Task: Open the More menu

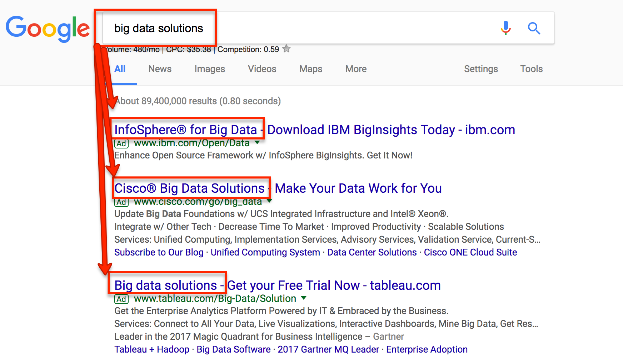Action: 356,69
